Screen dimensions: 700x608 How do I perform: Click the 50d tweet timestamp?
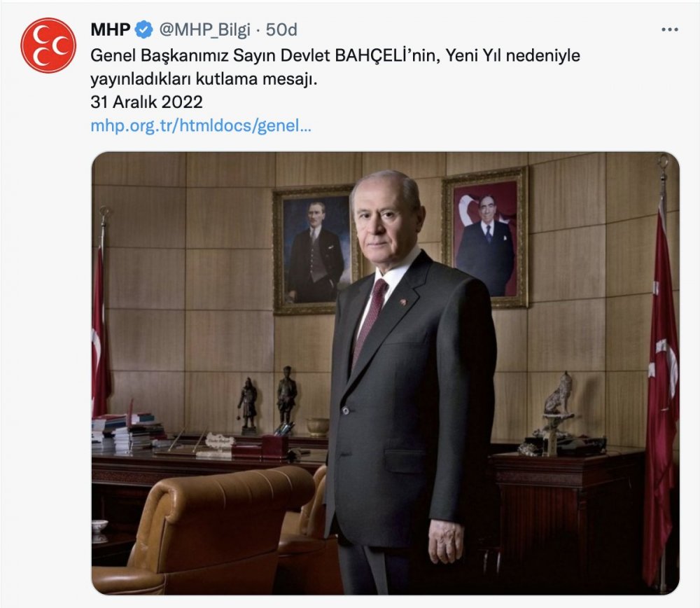point(281,30)
